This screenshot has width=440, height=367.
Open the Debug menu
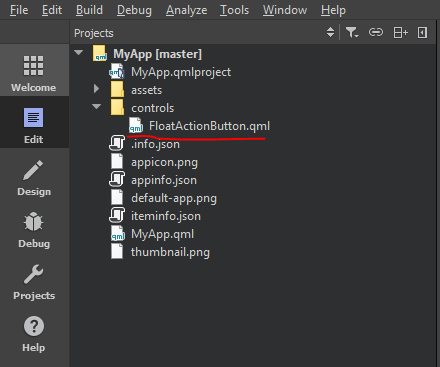pos(134,10)
